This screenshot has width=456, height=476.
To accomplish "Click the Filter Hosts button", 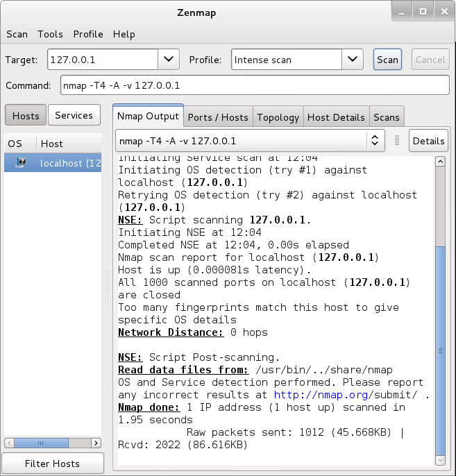I will pos(53,464).
